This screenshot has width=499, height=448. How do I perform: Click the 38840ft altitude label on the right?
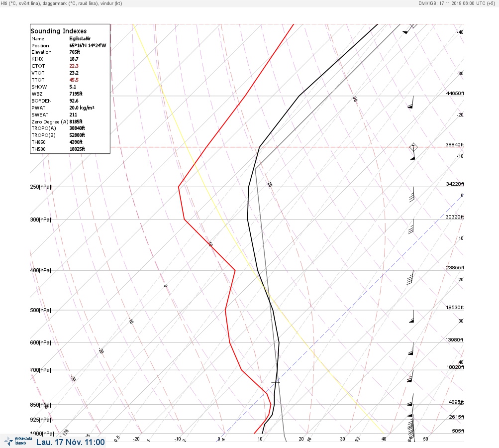455,144
